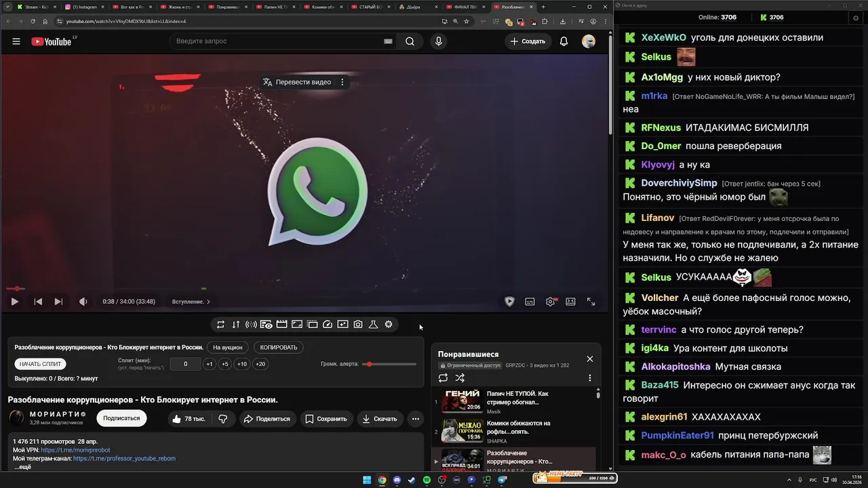Go to the YouTube home logo

[51, 41]
